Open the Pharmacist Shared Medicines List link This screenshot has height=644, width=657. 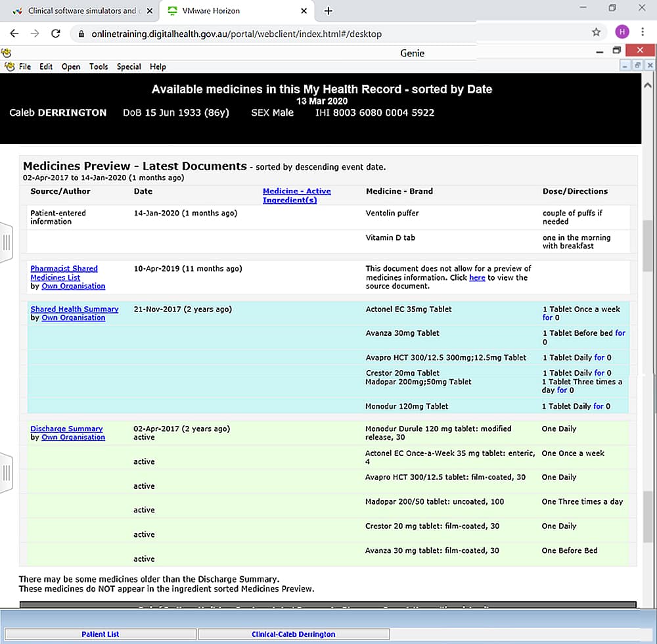point(64,273)
